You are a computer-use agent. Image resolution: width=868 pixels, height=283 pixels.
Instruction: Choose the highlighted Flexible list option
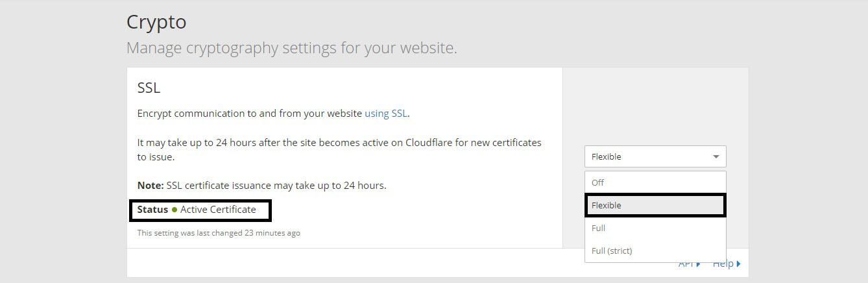[x=655, y=205]
